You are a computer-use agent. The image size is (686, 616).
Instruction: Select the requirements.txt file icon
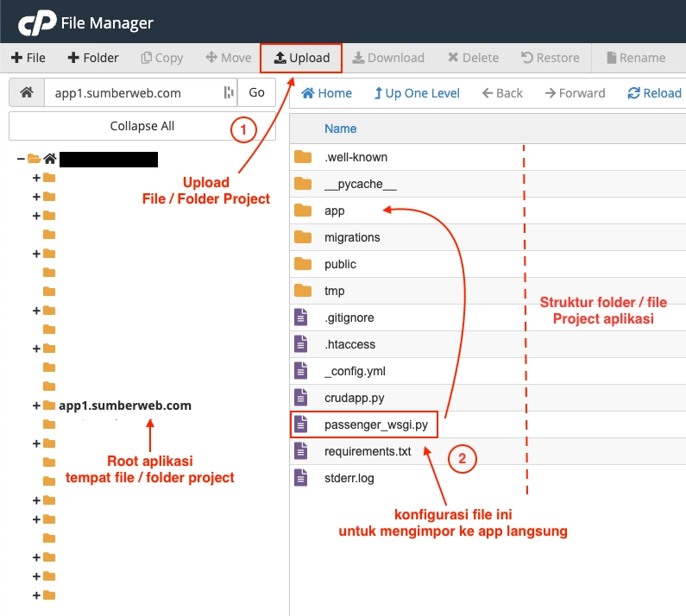pos(300,451)
